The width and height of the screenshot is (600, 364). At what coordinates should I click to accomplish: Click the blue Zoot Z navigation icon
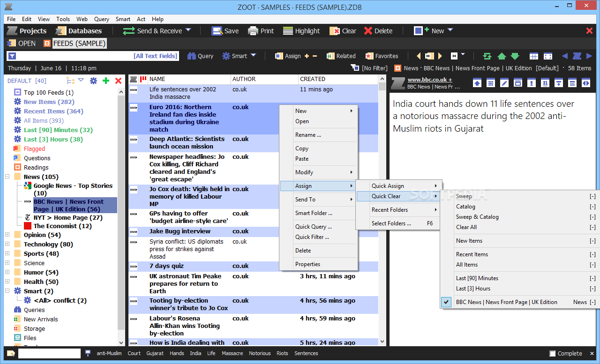(x=577, y=56)
